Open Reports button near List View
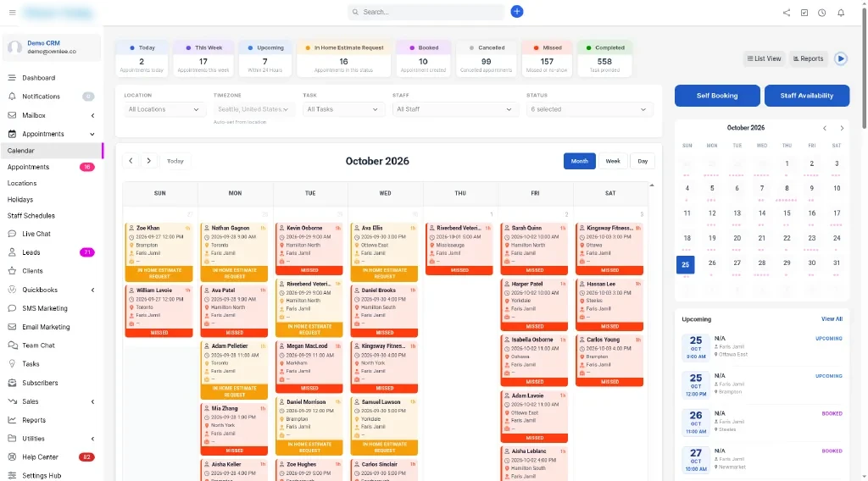The image size is (868, 481). 808,58
